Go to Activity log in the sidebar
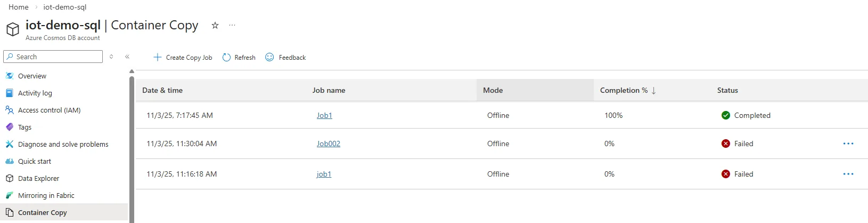This screenshot has width=868, height=223. coord(35,93)
